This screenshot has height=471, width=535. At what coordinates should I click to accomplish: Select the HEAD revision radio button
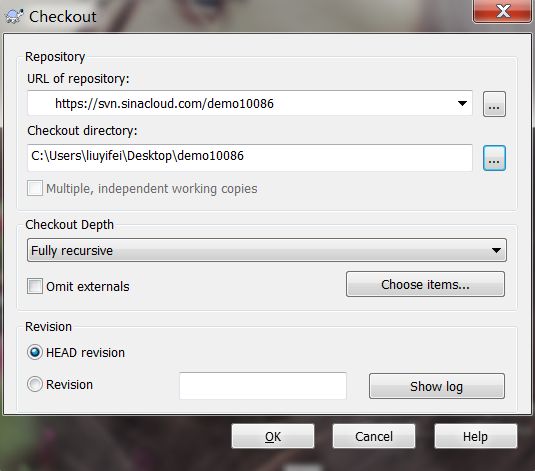(x=35, y=352)
